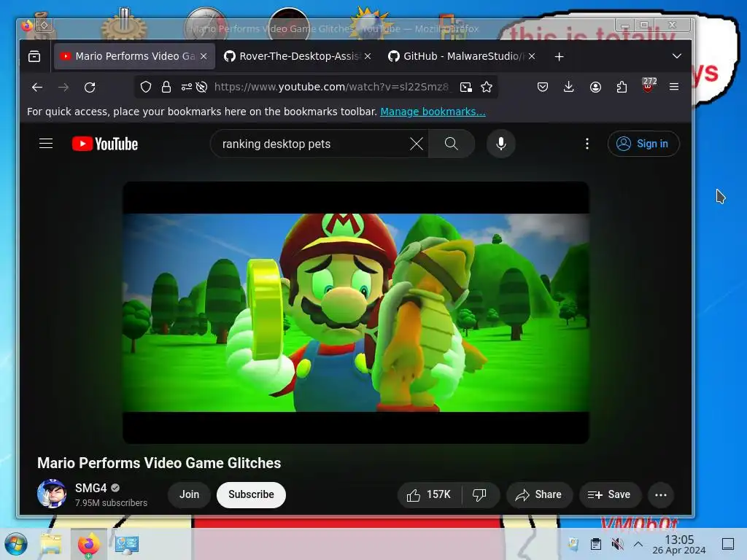Image resolution: width=747 pixels, height=560 pixels.
Task: Go back one page
Action: [37, 87]
